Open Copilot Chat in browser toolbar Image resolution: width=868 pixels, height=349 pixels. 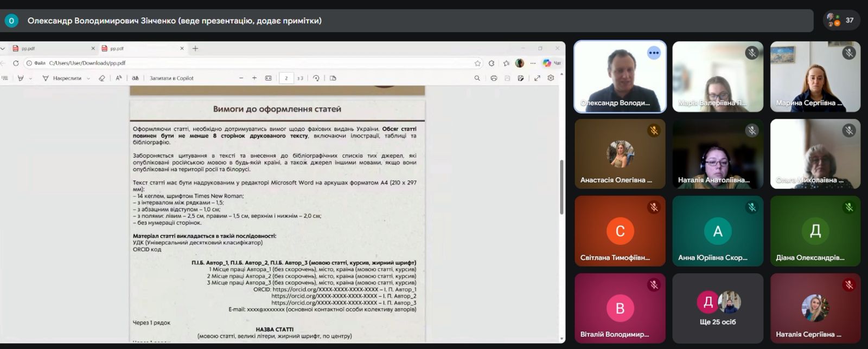[x=552, y=63]
